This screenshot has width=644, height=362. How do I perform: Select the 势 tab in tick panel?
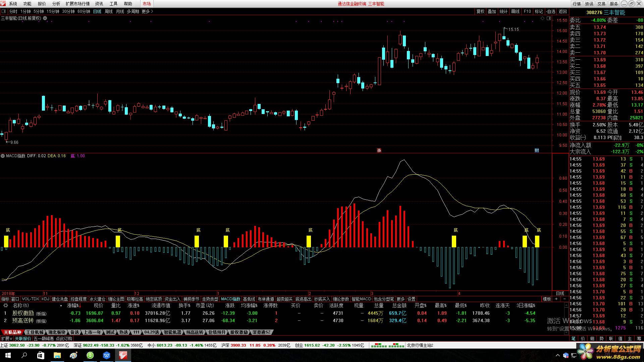pyautogui.click(x=602, y=339)
